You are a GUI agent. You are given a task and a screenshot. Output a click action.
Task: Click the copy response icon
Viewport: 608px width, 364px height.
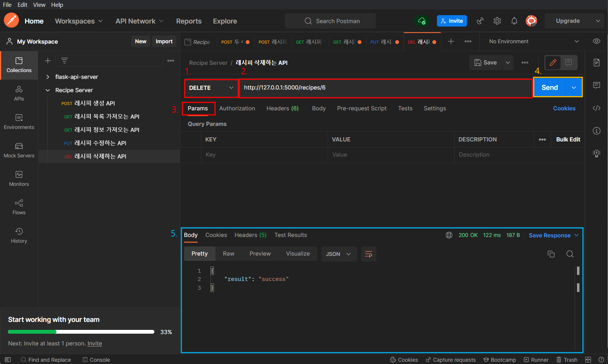tap(551, 254)
